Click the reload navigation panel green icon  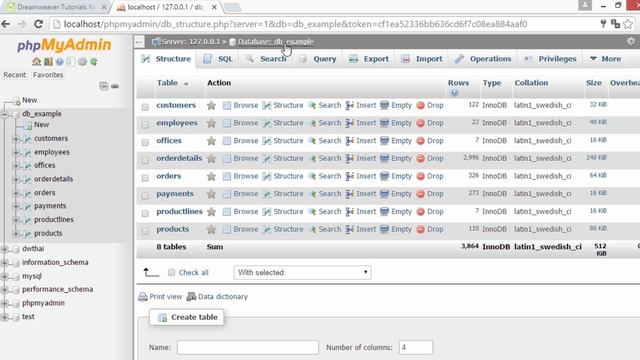[94, 62]
